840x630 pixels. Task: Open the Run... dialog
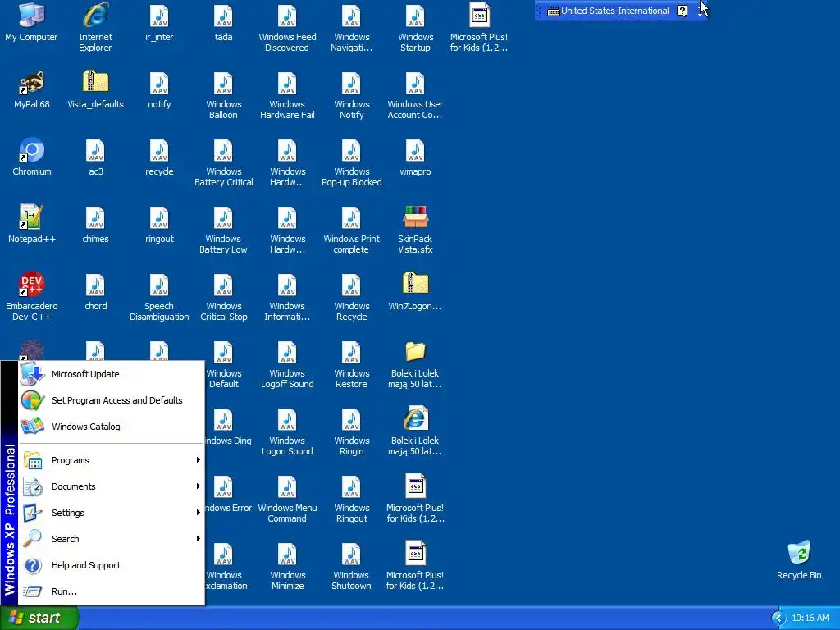pyautogui.click(x=112, y=591)
